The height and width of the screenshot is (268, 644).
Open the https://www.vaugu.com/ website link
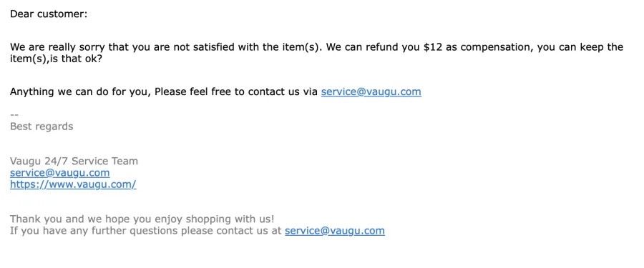coord(73,184)
